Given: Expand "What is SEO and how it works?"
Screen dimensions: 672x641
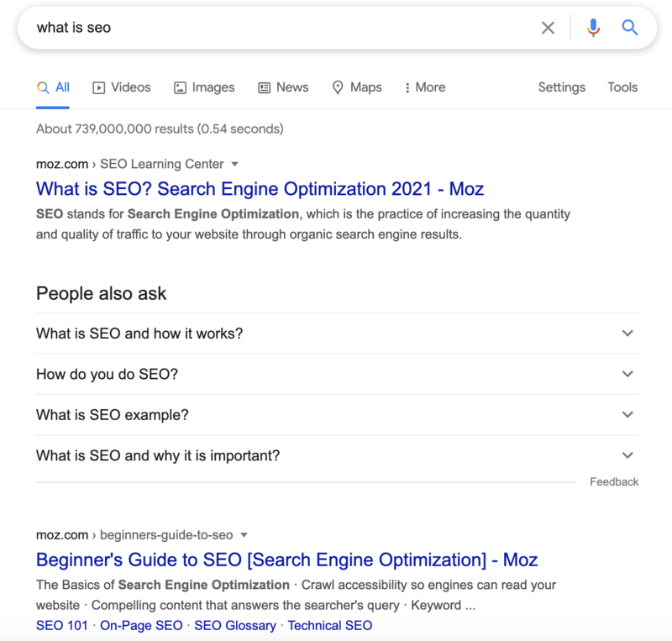Looking at the screenshot, I should (627, 334).
